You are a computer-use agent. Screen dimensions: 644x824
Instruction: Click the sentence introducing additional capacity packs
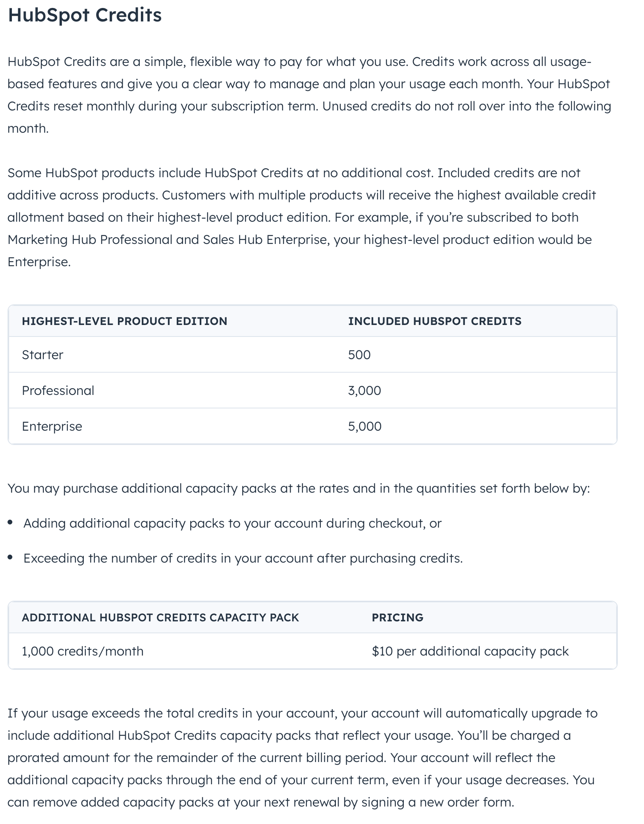tap(299, 488)
